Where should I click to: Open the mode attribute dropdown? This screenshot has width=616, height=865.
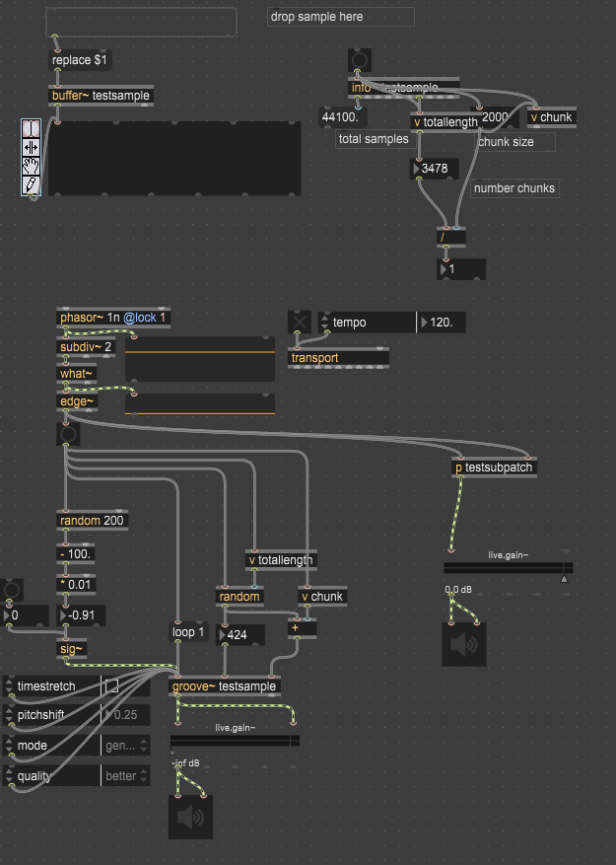tap(126, 746)
